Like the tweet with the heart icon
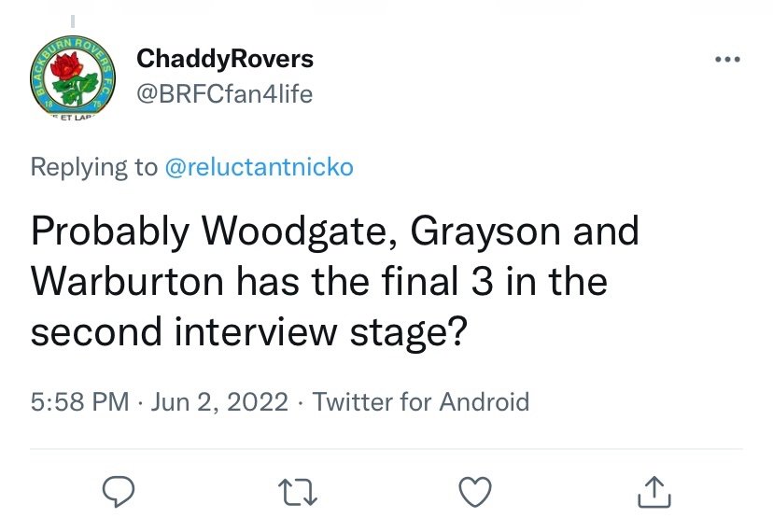This screenshot has height=532, width=773. (475, 492)
